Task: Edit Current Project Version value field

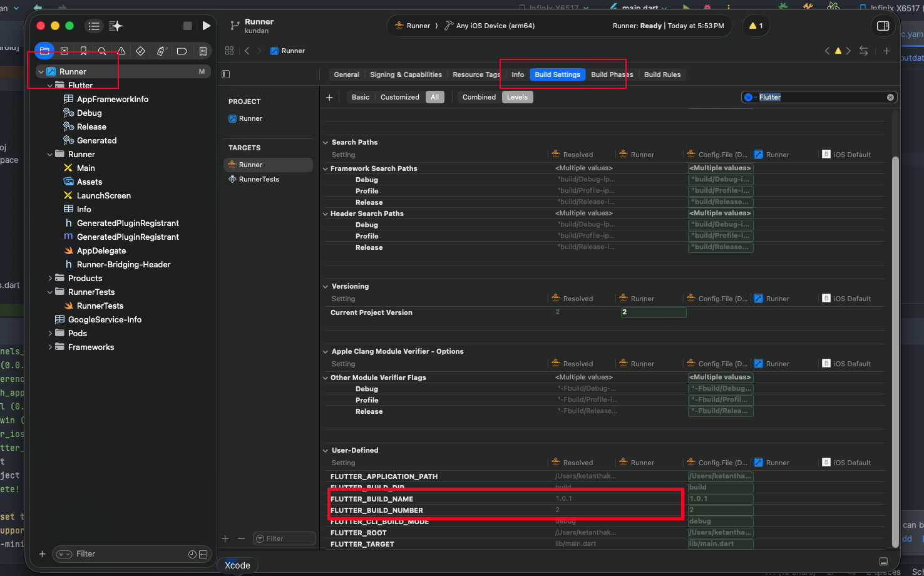Action: [653, 312]
